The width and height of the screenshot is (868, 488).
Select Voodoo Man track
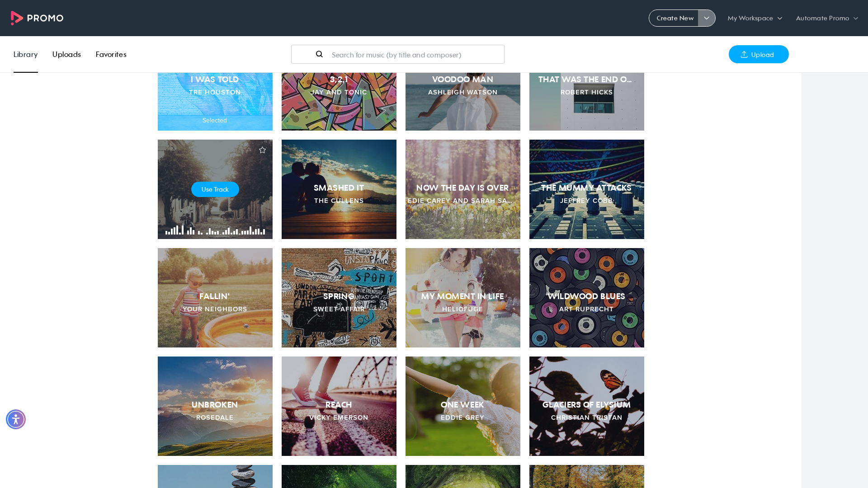(463, 101)
